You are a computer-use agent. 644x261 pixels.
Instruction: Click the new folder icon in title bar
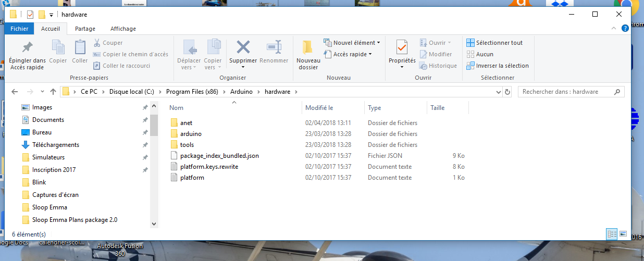(42, 14)
